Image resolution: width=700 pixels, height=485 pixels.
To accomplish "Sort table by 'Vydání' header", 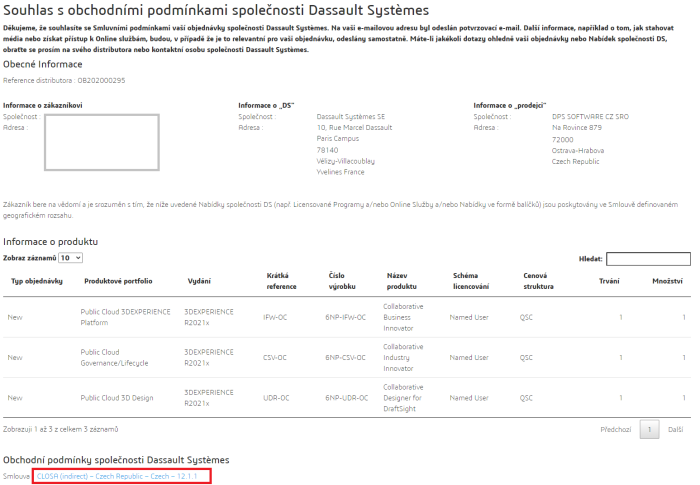I will point(199,281).
